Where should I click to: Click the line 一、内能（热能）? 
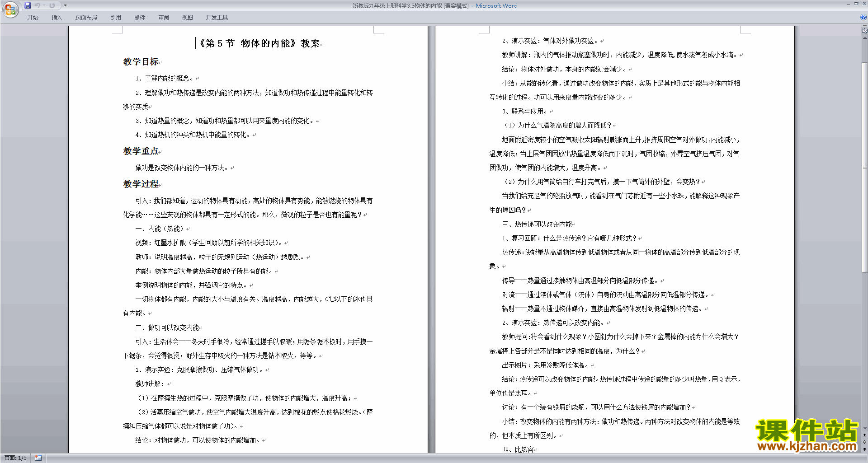tap(160, 229)
